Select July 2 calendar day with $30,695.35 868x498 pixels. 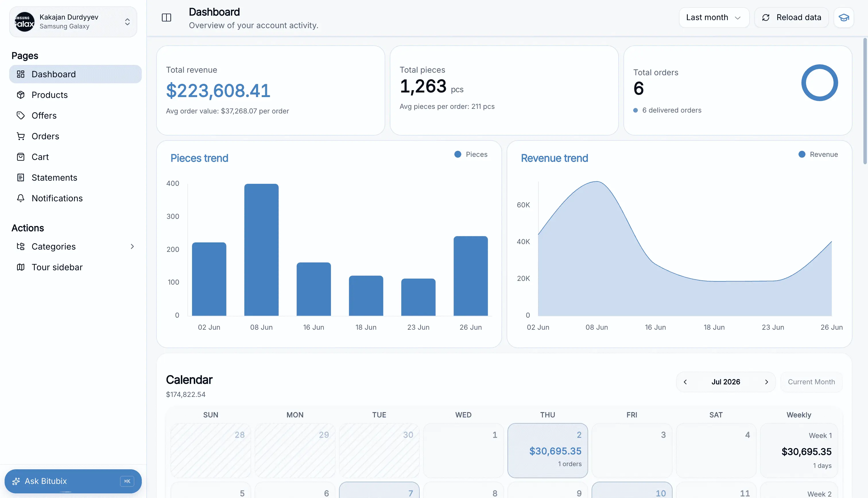(547, 450)
